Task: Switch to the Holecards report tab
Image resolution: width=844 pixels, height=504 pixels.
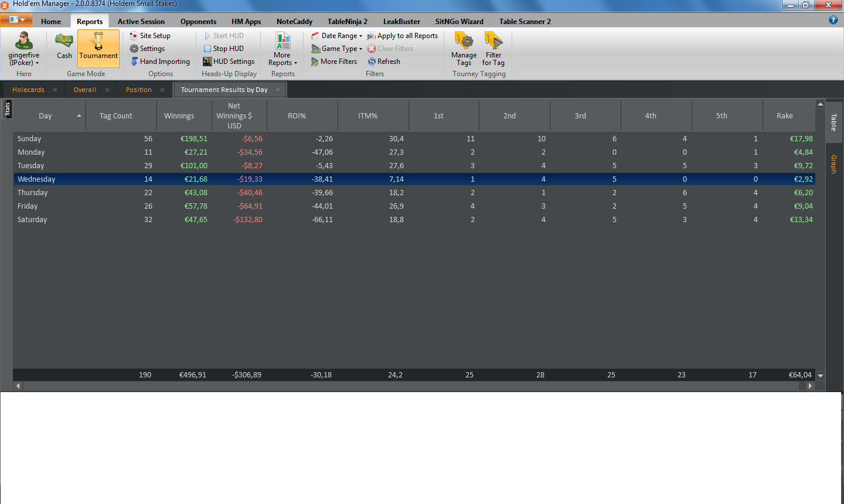Action: (x=28, y=90)
